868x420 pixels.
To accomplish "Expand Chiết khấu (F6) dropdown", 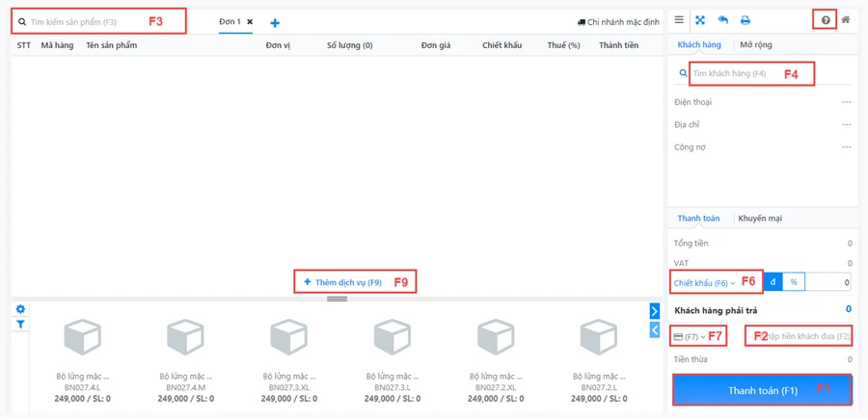I will click(704, 283).
